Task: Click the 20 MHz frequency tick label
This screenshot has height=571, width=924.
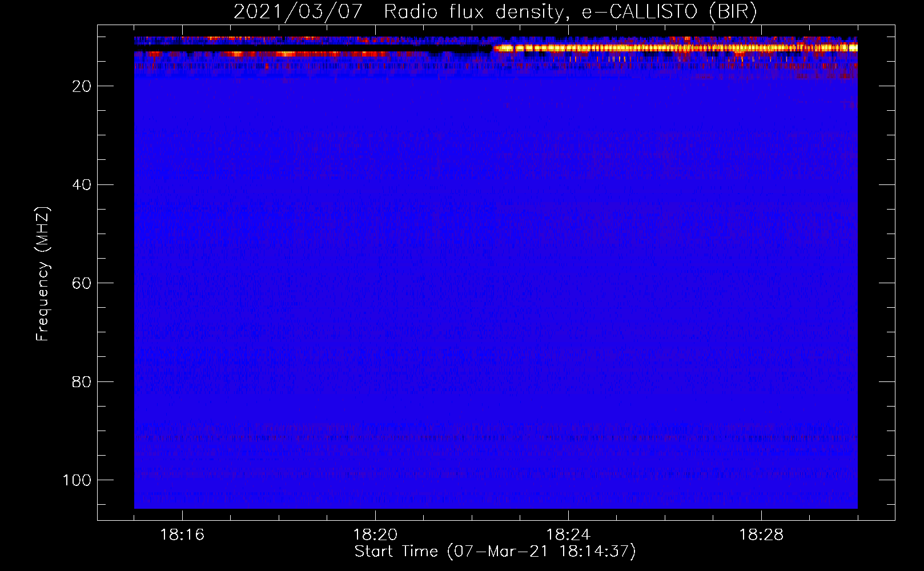Action: tap(82, 86)
